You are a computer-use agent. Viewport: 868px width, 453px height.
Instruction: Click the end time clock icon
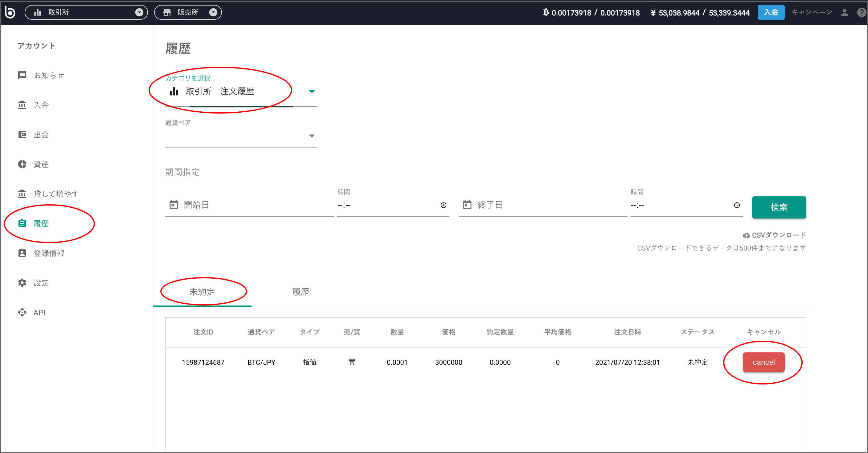click(x=737, y=205)
